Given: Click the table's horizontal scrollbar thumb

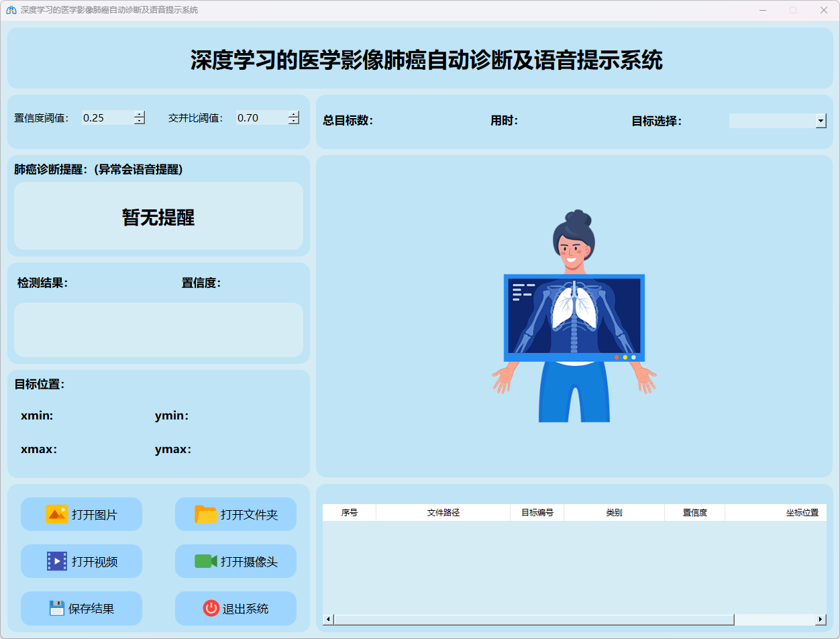Looking at the screenshot, I should (x=533, y=620).
